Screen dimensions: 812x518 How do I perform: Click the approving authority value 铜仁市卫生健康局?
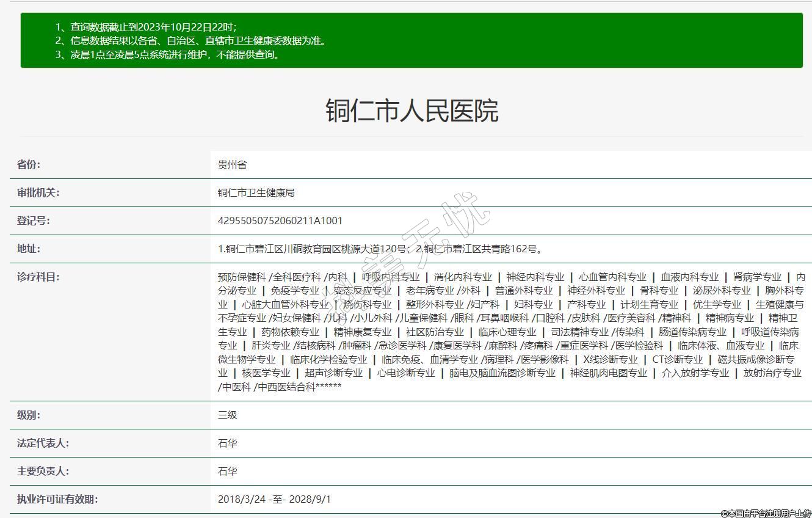pos(256,193)
